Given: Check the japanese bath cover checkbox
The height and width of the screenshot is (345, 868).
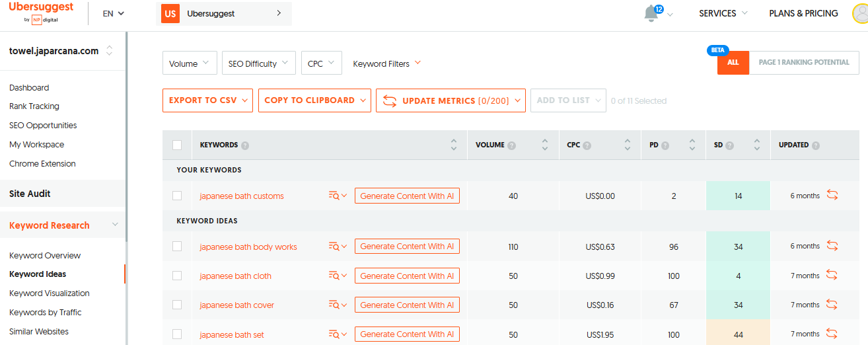Looking at the screenshot, I should [x=177, y=305].
